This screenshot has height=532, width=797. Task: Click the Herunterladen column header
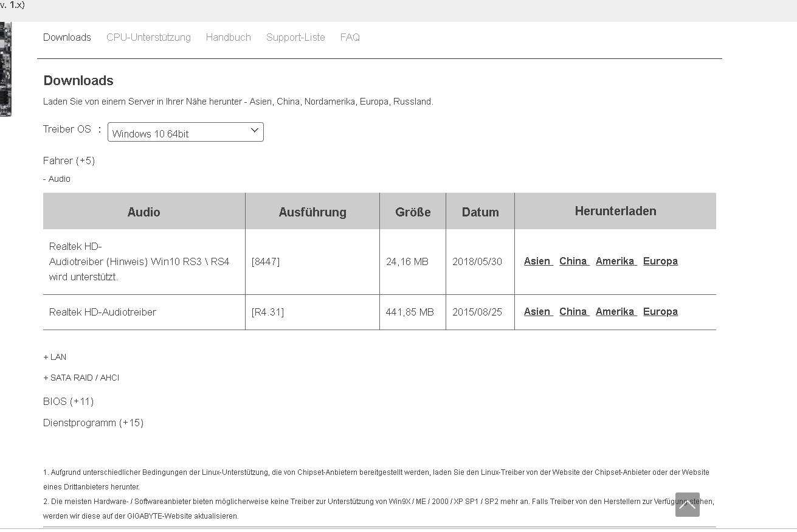pos(615,211)
